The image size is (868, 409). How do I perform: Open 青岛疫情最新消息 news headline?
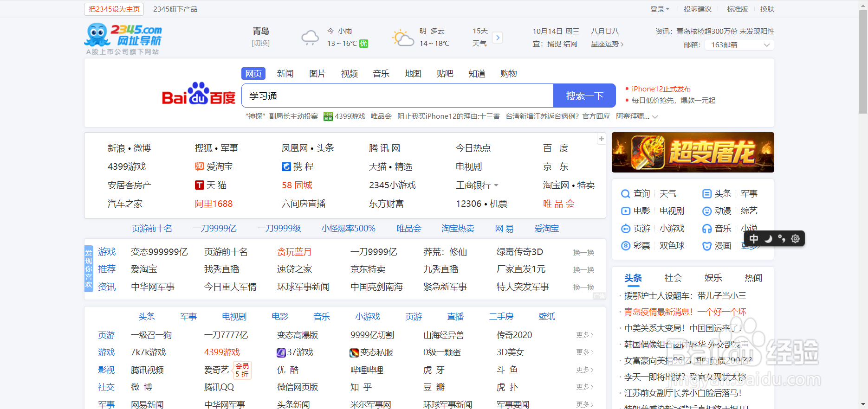685,312
